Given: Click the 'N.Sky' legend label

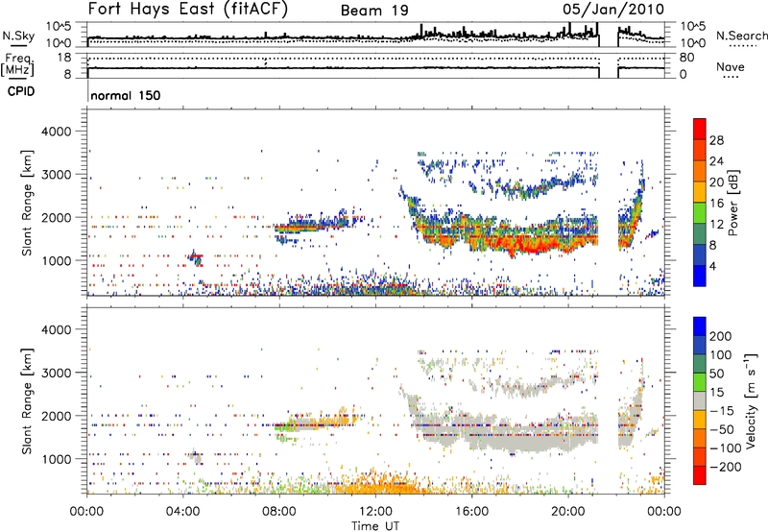Looking at the screenshot, I should pyautogui.click(x=18, y=36).
